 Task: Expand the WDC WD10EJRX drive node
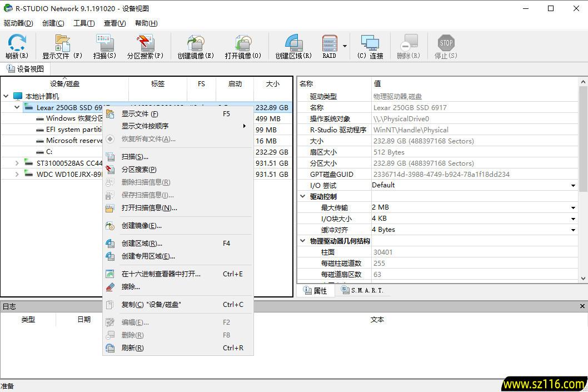point(16,174)
